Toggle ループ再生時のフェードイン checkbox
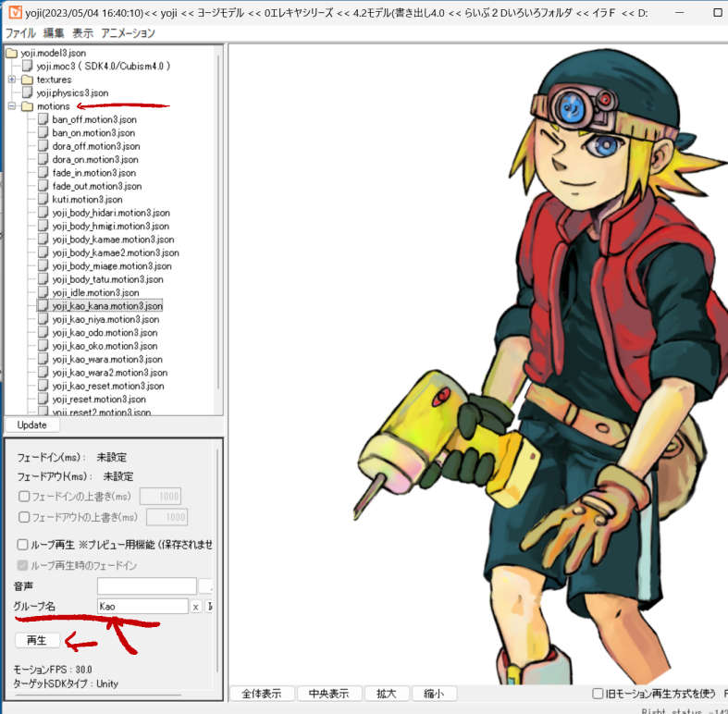Screen dimensions: 728x714 coord(22,565)
